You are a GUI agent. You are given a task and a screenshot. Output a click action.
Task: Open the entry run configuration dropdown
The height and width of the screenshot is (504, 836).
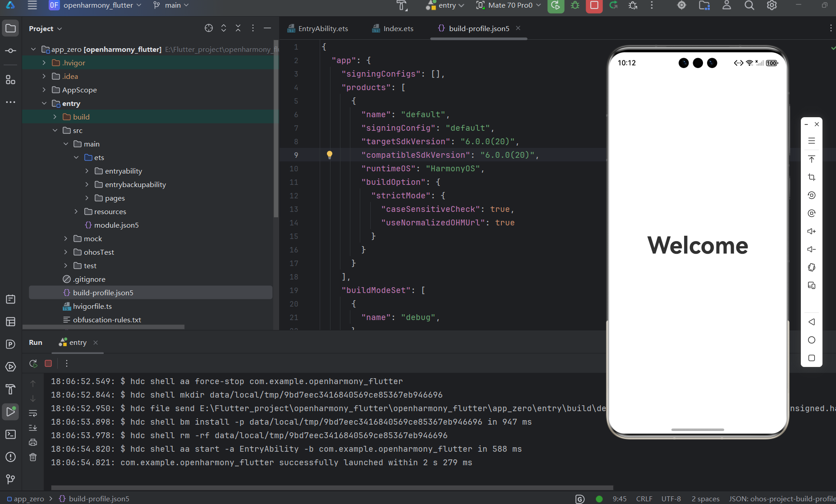(x=445, y=5)
